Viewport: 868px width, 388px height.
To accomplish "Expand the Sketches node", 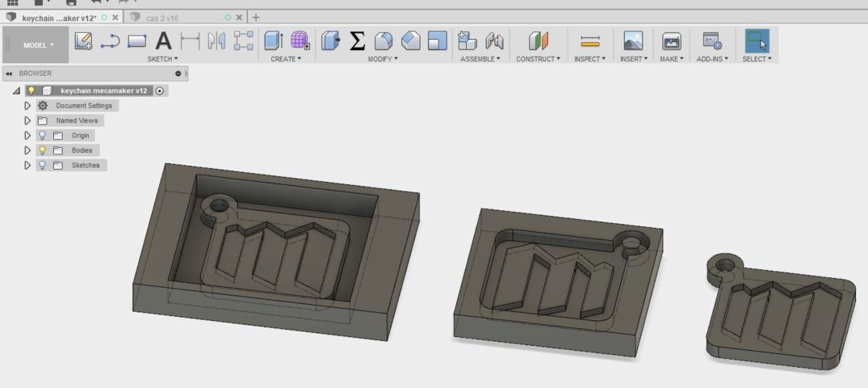I will point(27,165).
